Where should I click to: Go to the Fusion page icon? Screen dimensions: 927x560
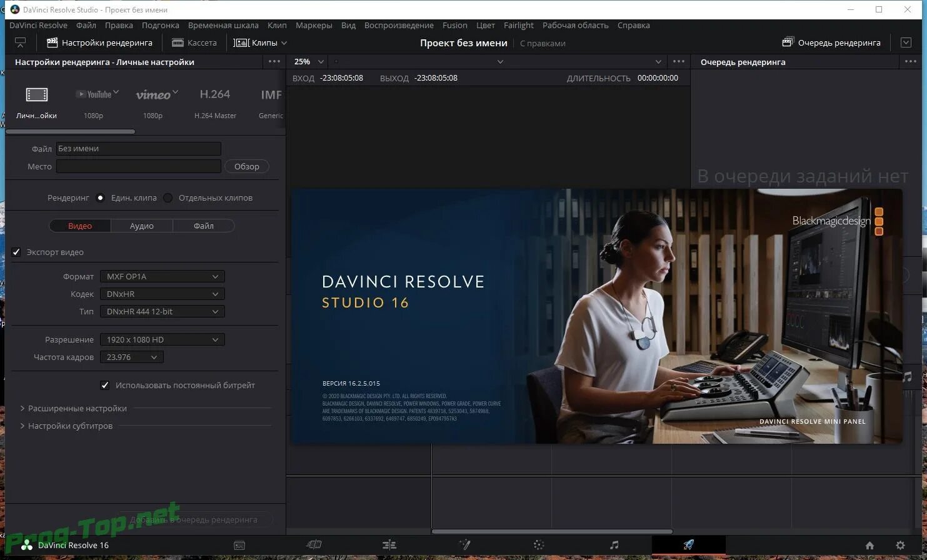[464, 545]
